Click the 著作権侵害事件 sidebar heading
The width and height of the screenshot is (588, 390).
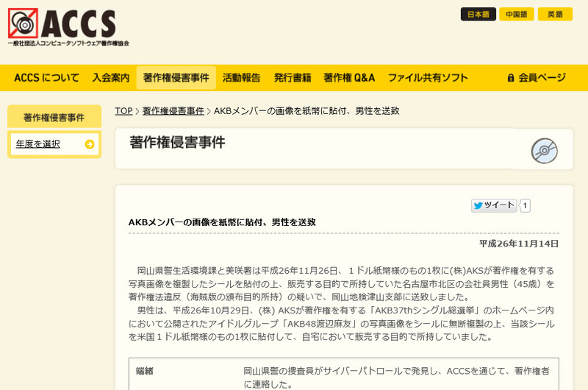(x=54, y=117)
